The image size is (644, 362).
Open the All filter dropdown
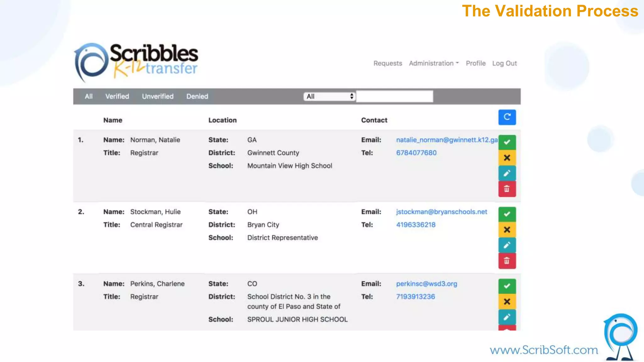coord(329,96)
